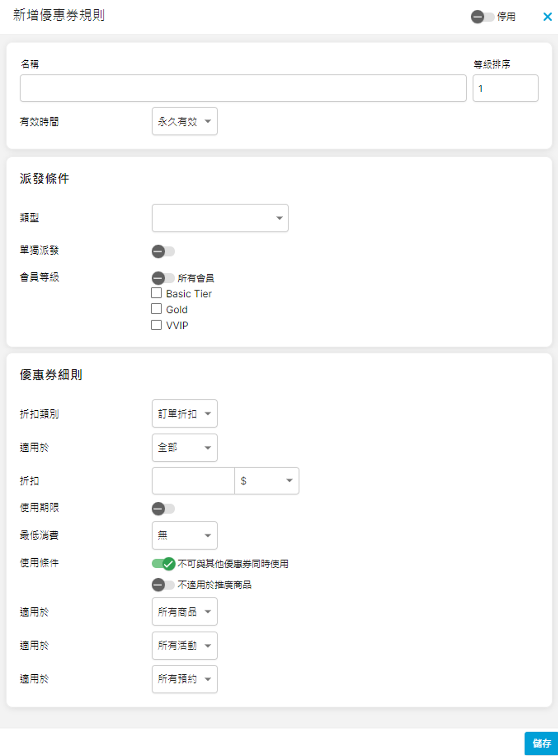Enable the 單獨派發 toggle
Viewport: 558px width, 756px height.
pyautogui.click(x=163, y=251)
